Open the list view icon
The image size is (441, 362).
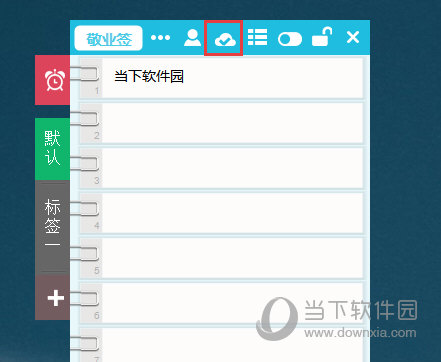pyautogui.click(x=257, y=37)
